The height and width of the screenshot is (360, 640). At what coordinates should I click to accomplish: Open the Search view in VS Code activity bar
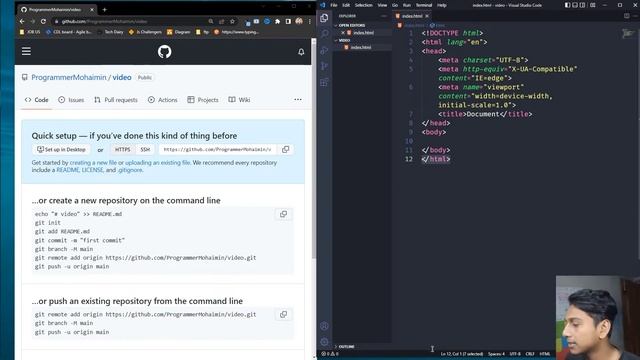click(x=324, y=34)
